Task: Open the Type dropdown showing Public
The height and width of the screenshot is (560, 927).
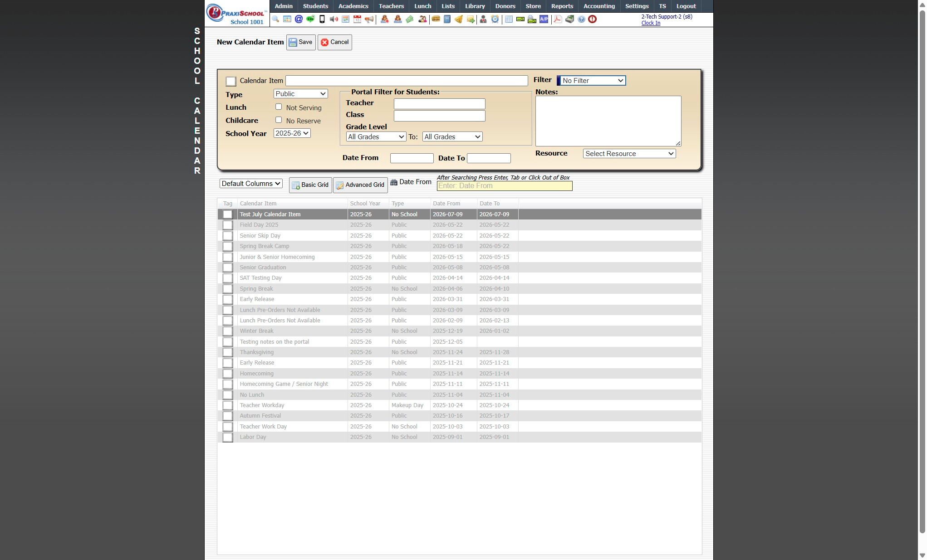Action: pos(300,94)
